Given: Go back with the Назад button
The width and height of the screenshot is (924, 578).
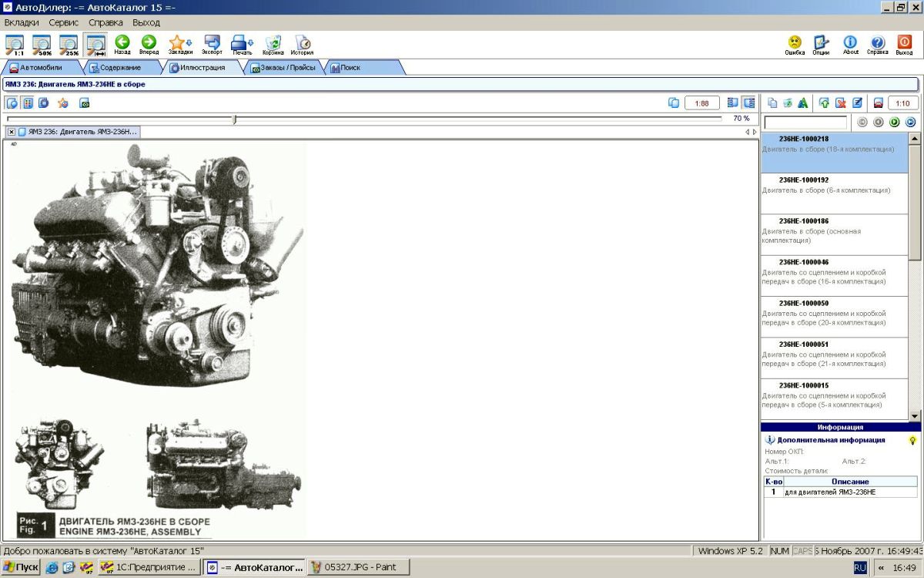Looking at the screenshot, I should (122, 45).
